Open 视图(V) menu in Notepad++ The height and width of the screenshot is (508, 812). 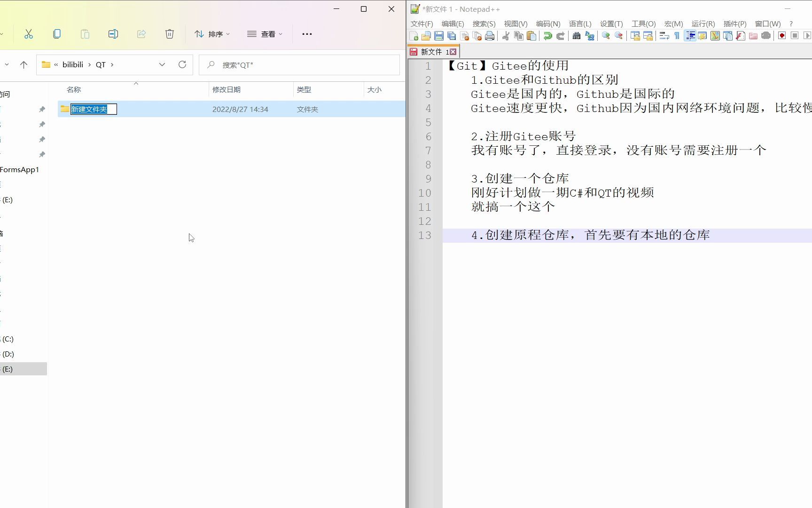pos(515,24)
